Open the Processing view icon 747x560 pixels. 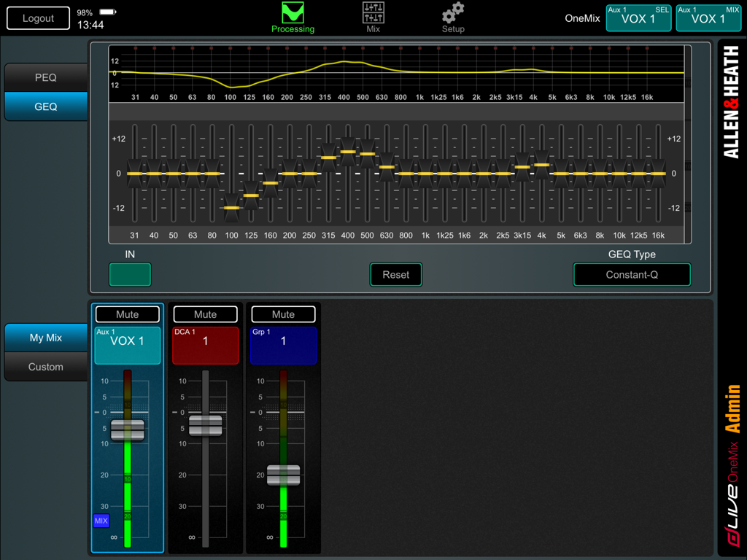click(x=293, y=13)
